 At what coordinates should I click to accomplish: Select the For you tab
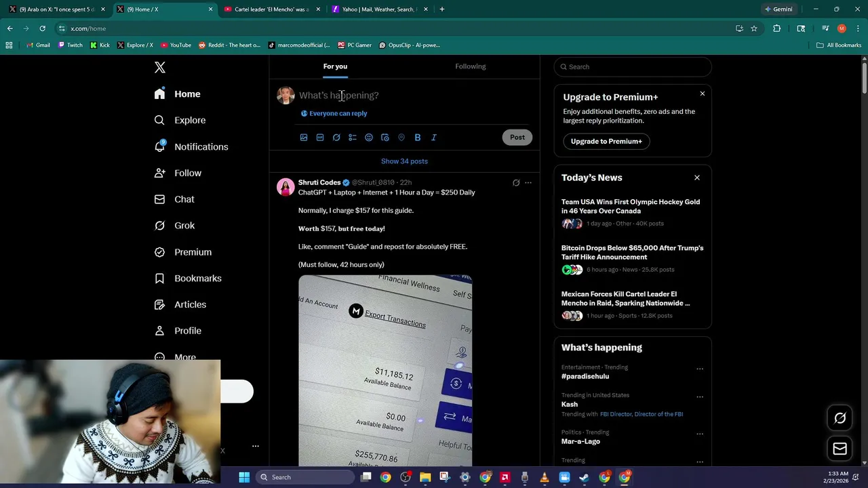pyautogui.click(x=335, y=66)
